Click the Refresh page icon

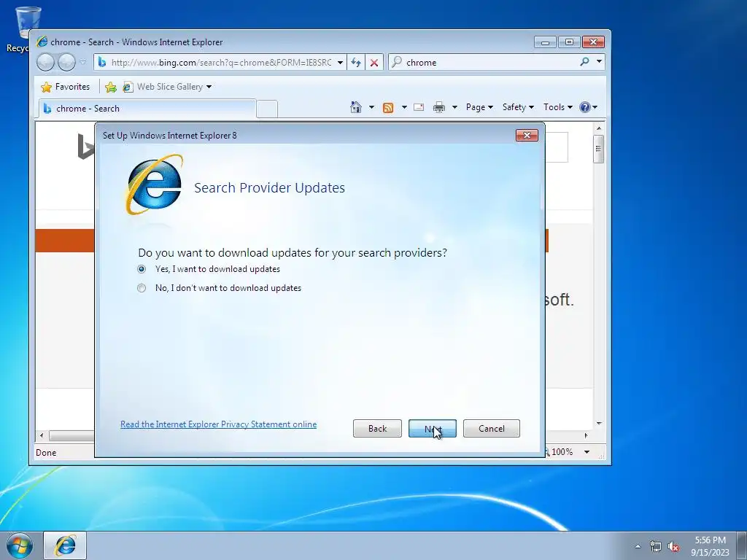click(356, 63)
